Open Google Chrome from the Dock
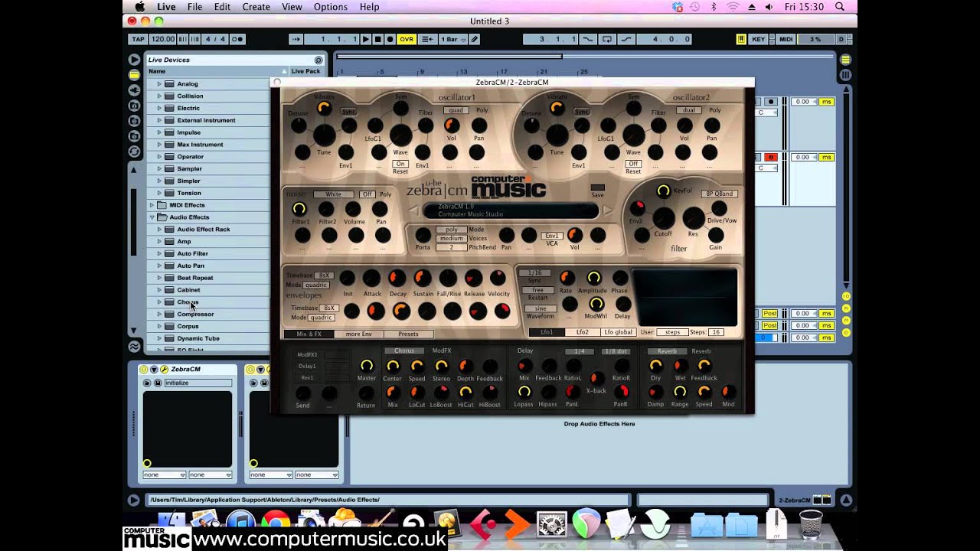980x551 pixels. coord(276,525)
